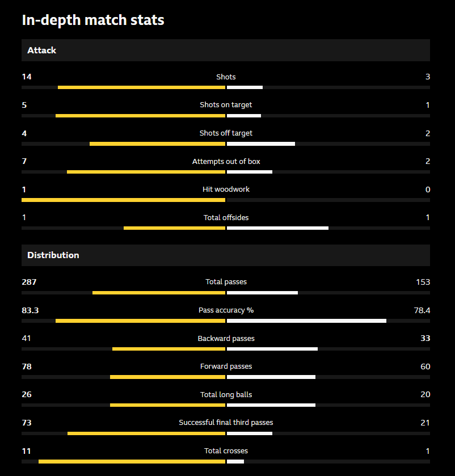Click the yellow Total crosses bar
This screenshot has height=476, width=455.
click(132, 461)
